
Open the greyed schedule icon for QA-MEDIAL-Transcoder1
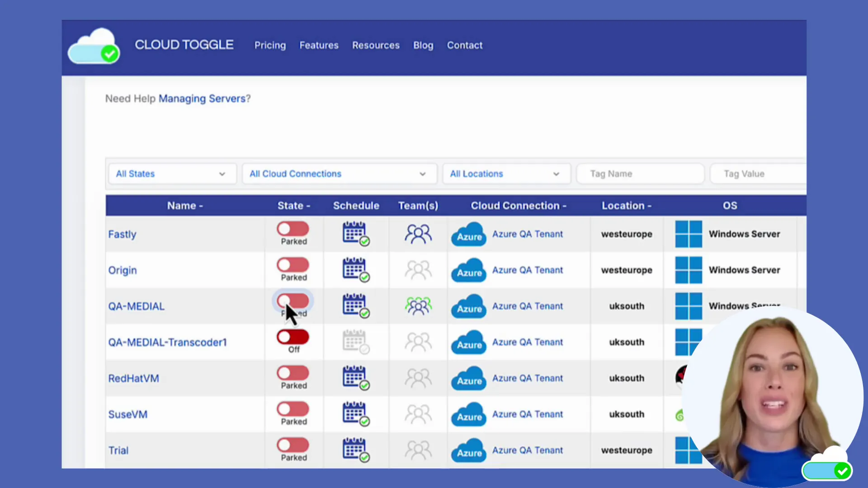point(355,342)
